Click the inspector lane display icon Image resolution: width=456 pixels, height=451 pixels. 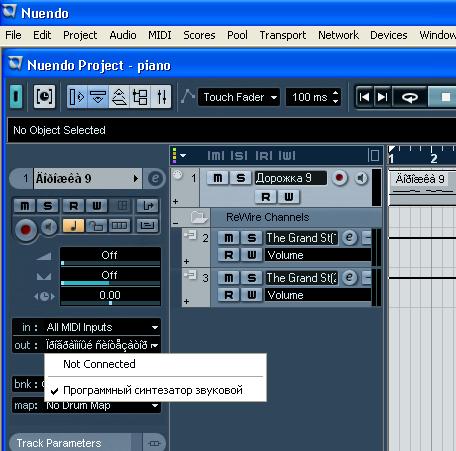[119, 226]
